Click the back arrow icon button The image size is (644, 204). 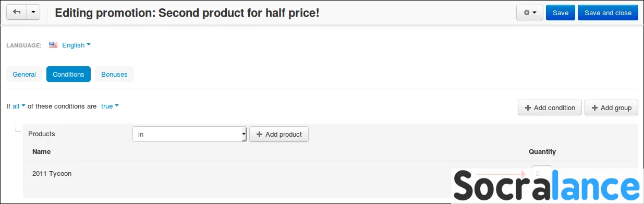coord(17,13)
